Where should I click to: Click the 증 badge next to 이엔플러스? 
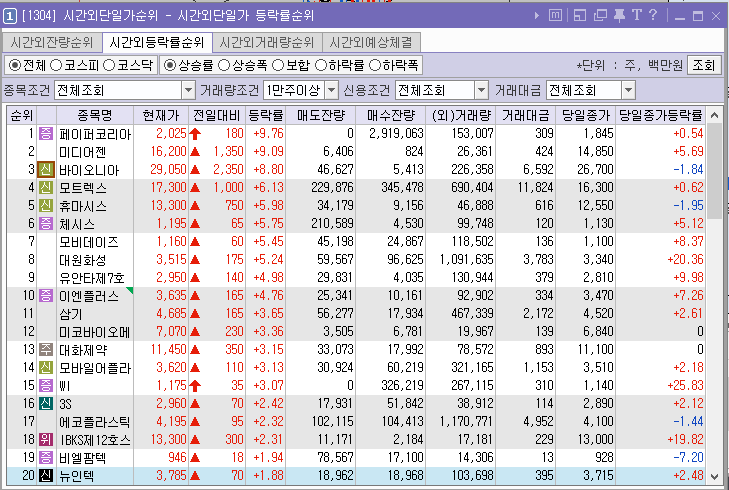(46, 296)
